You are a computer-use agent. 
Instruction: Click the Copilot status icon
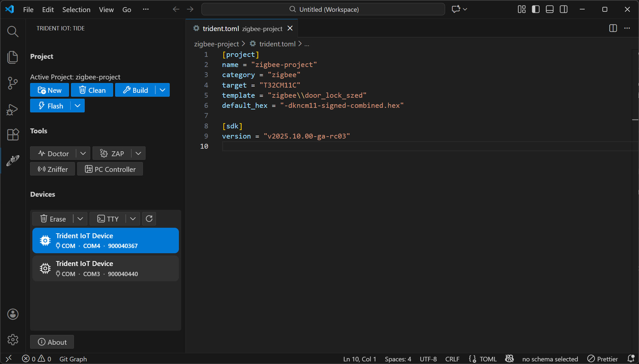coord(509,359)
